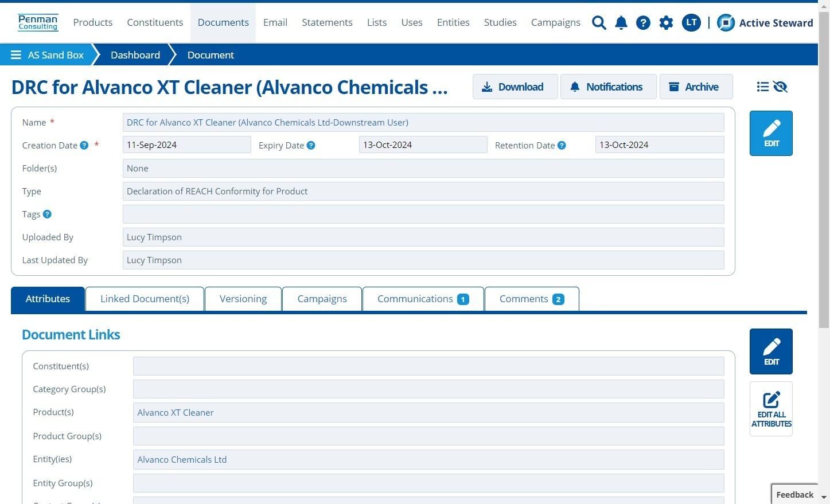830x504 pixels.
Task: Switch to the Comments tab
Action: [x=532, y=299]
